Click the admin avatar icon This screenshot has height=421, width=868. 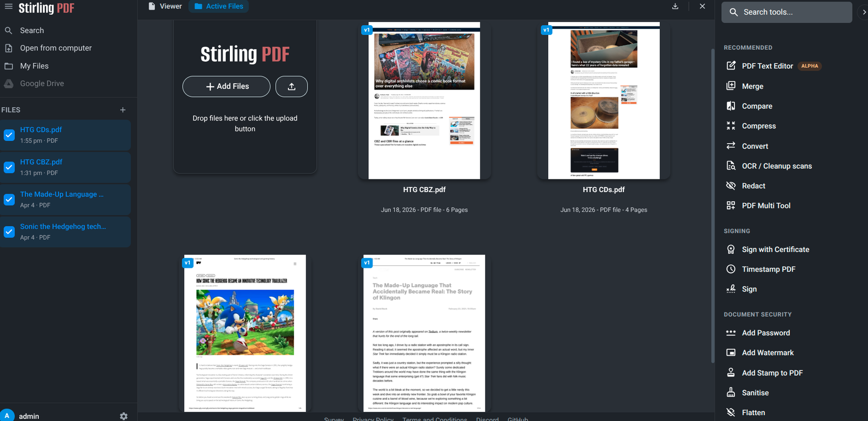(x=7, y=415)
